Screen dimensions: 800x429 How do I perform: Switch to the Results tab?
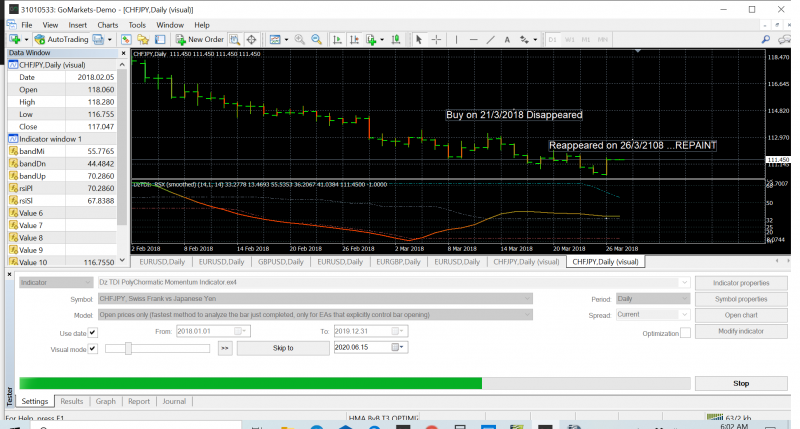(71, 401)
